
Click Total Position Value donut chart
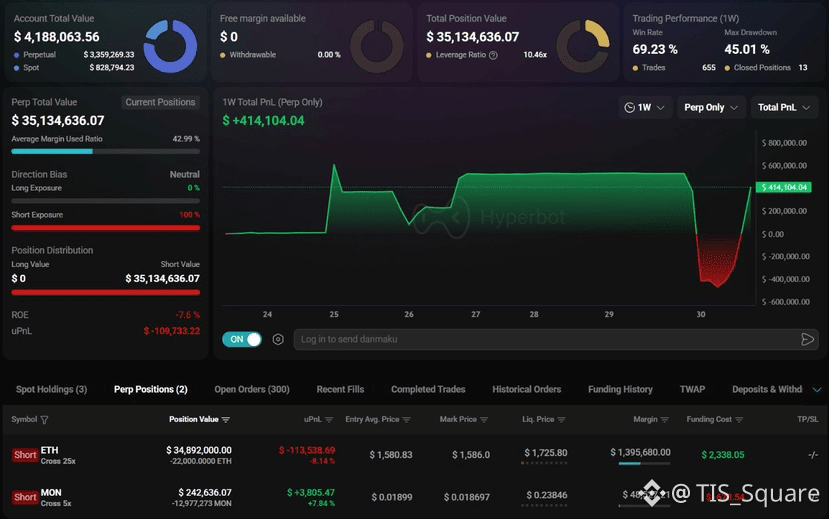(583, 46)
